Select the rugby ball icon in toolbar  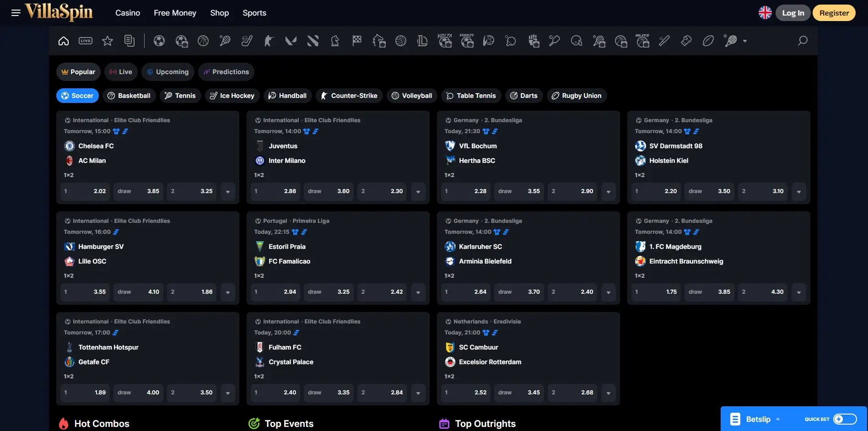708,41
